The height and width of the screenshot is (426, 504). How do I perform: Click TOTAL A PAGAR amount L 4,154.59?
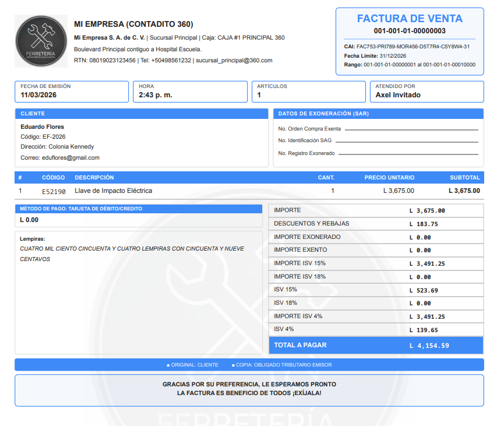point(429,346)
